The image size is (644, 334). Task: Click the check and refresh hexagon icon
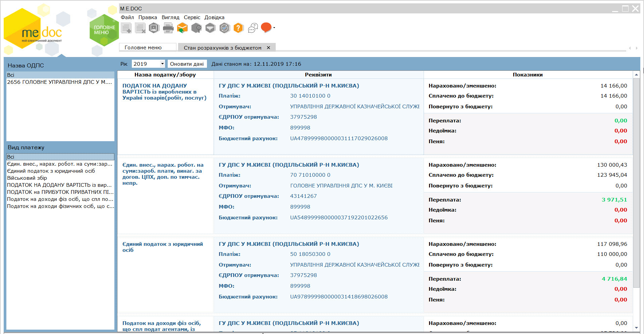225,28
